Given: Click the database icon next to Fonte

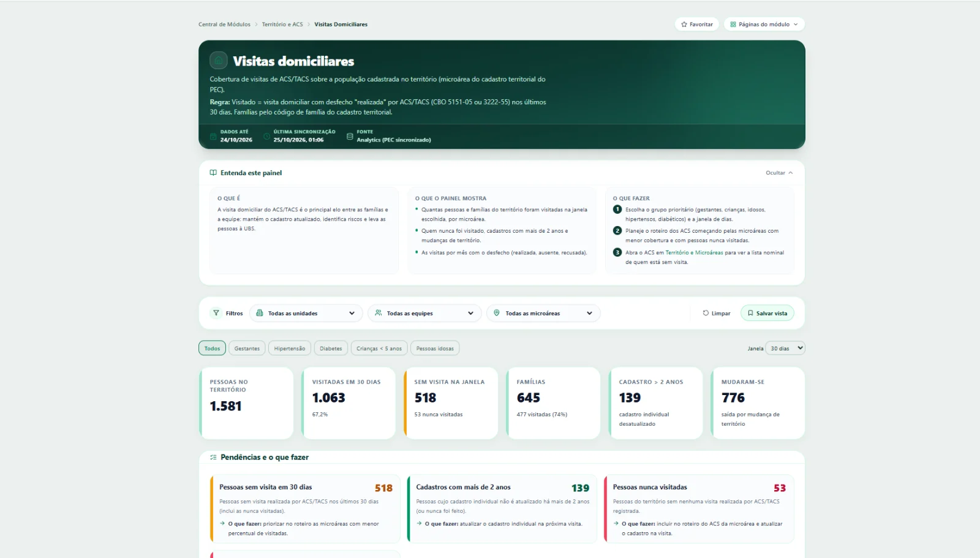Looking at the screenshot, I should [x=350, y=136].
